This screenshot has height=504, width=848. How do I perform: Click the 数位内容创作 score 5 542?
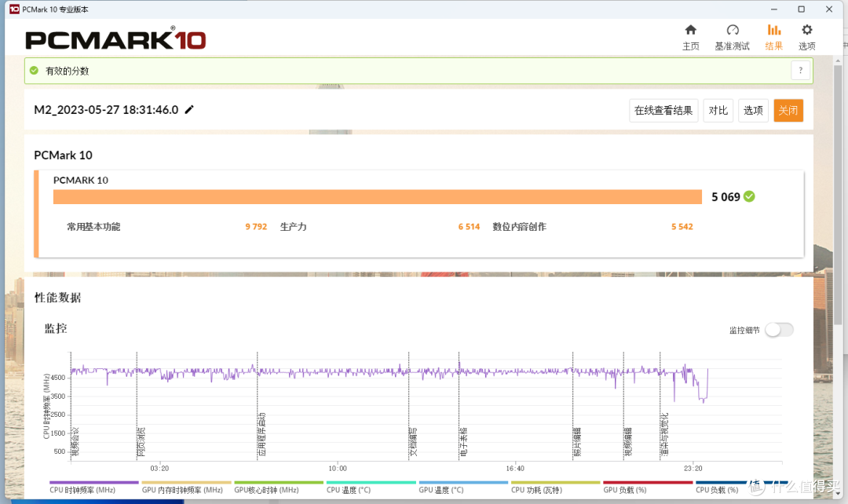682,227
